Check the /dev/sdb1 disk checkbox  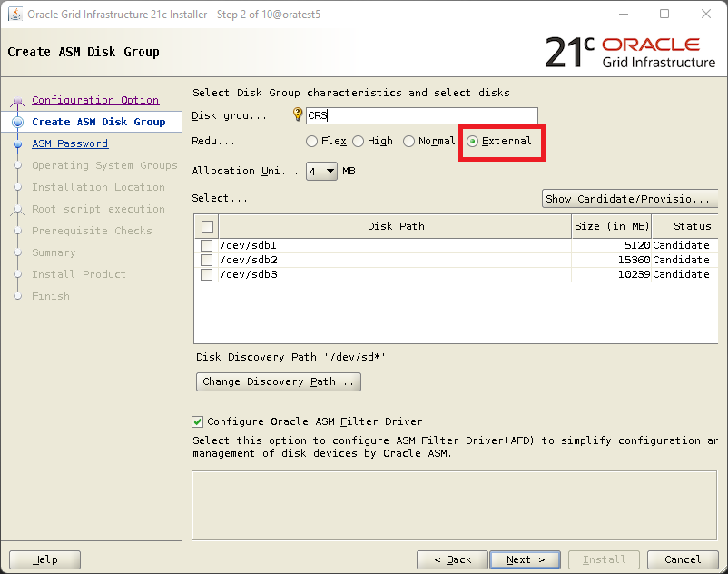207,245
